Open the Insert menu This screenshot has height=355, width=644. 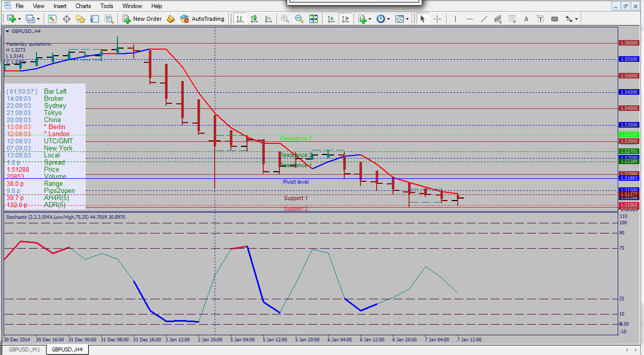click(x=60, y=6)
